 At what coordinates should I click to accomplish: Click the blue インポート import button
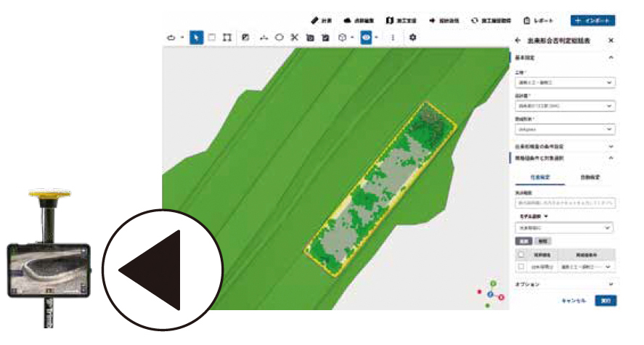592,20
